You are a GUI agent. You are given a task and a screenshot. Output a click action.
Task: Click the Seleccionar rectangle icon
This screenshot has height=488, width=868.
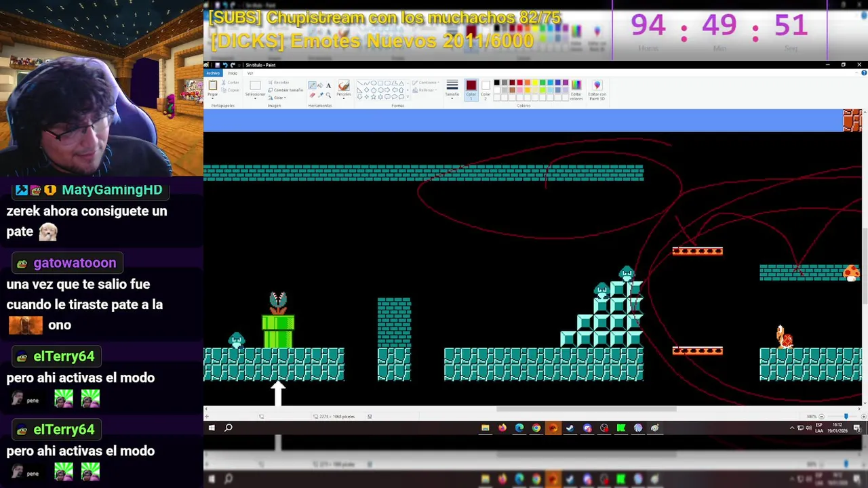point(255,85)
